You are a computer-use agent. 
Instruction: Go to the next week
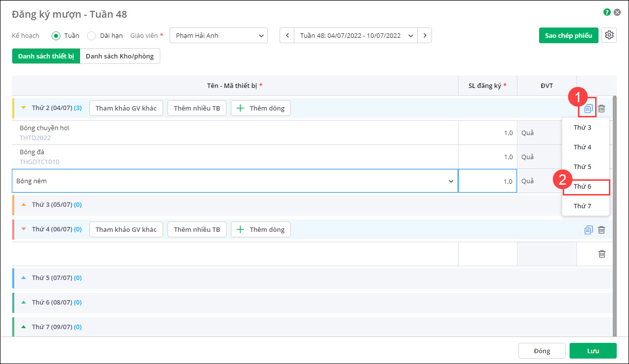425,35
